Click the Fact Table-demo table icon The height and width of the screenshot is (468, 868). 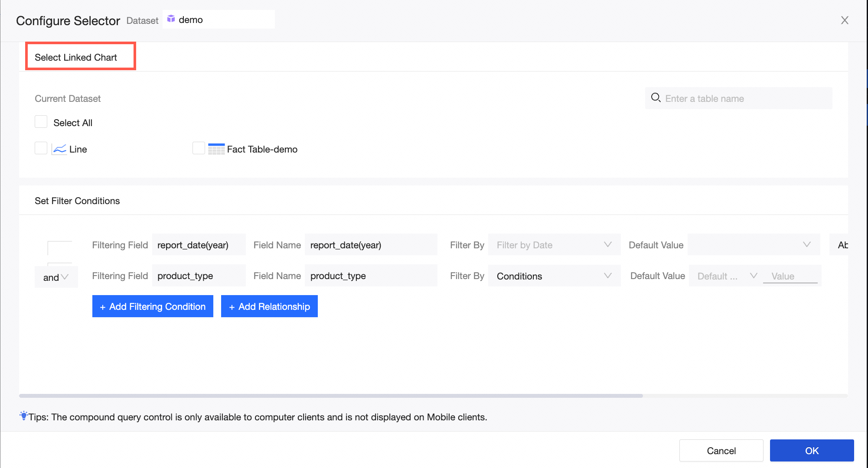216,149
